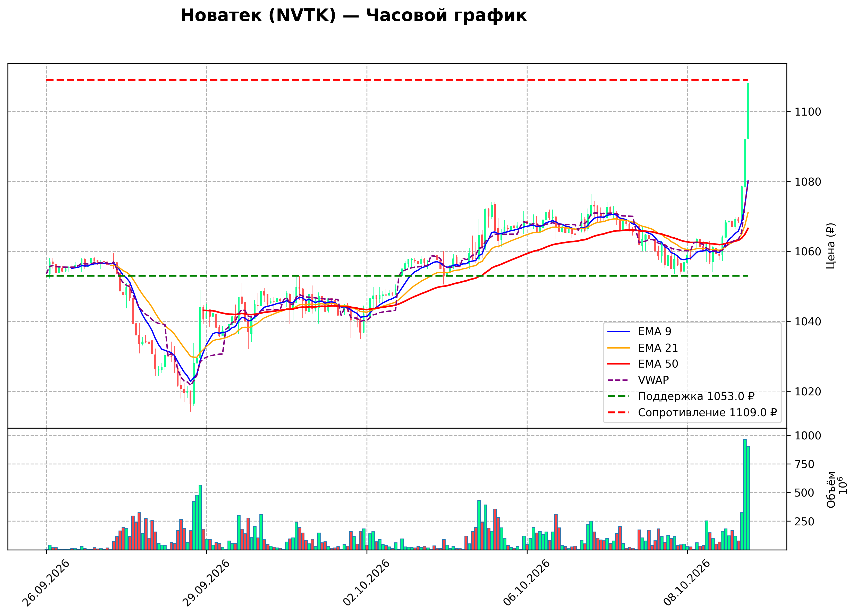The width and height of the screenshot is (857, 616).
Task: Click the 250 volume axis tick
Action: pyautogui.click(x=804, y=522)
